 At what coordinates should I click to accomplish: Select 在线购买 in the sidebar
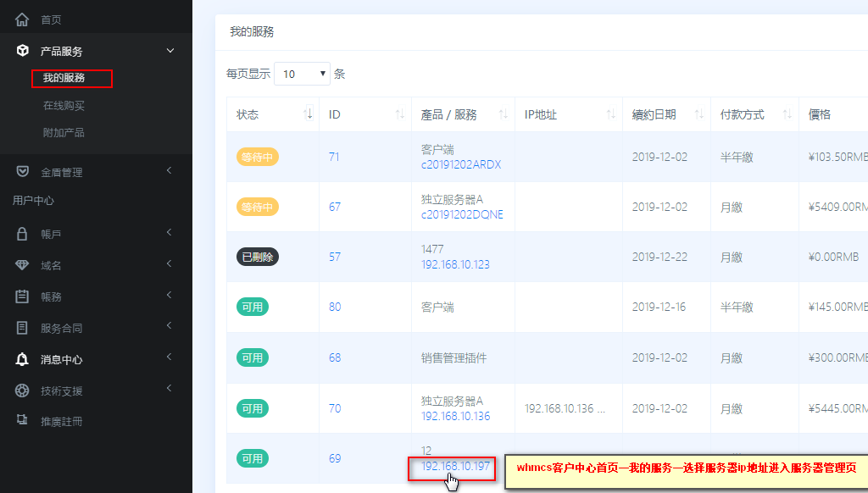(x=64, y=105)
